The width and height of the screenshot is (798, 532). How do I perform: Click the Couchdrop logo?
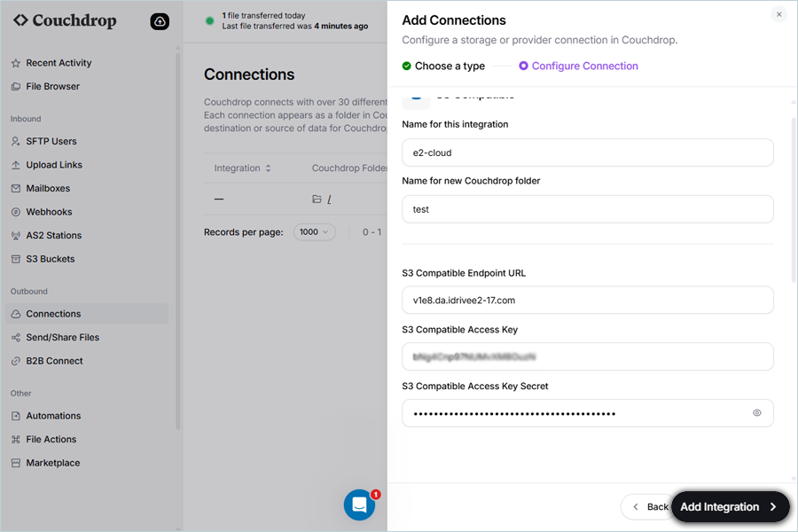tap(65, 20)
